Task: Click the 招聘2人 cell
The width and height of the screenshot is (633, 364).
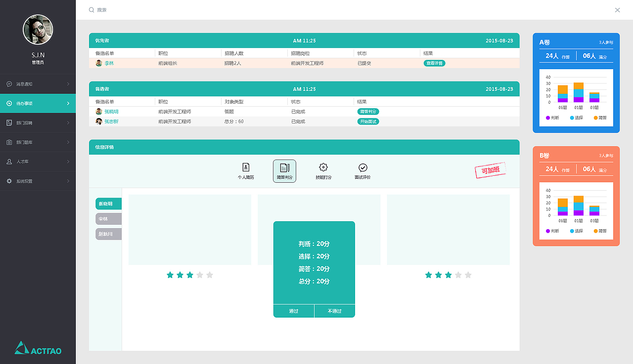Action: [233, 63]
